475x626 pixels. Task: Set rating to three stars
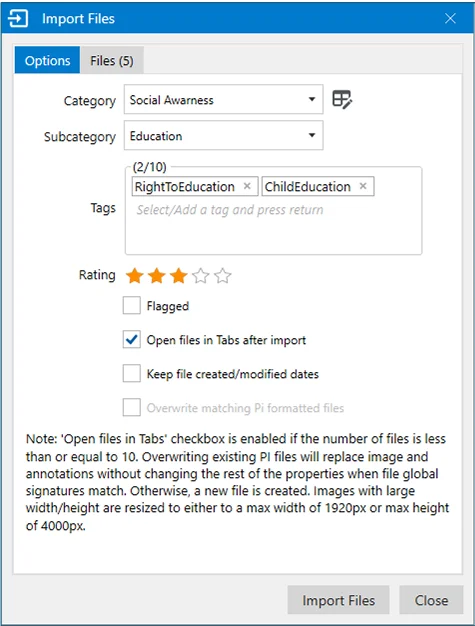(178, 275)
